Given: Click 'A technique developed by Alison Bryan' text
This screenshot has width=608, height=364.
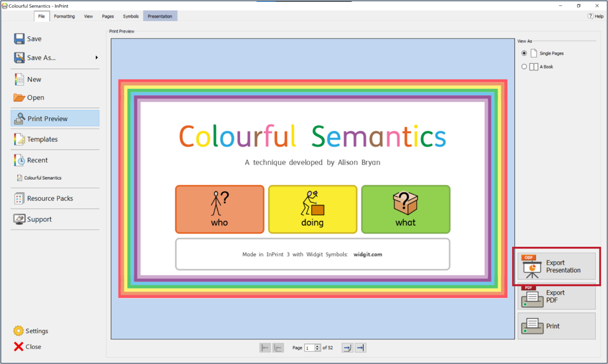Looking at the screenshot, I should coord(313,162).
